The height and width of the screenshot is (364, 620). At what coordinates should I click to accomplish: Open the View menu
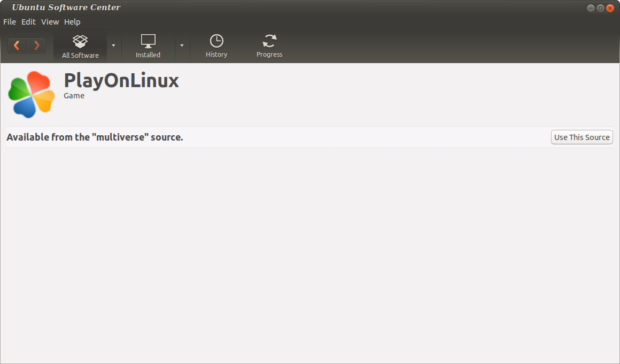pos(50,22)
